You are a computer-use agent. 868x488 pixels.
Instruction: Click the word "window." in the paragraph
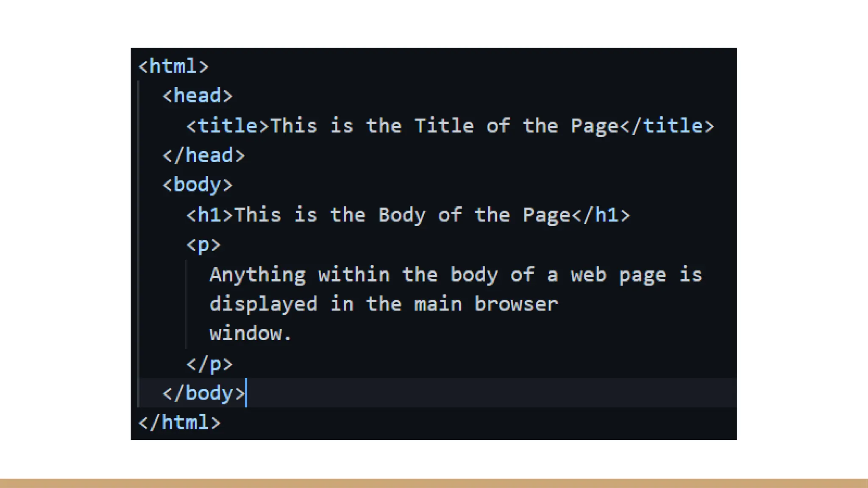[250, 334]
